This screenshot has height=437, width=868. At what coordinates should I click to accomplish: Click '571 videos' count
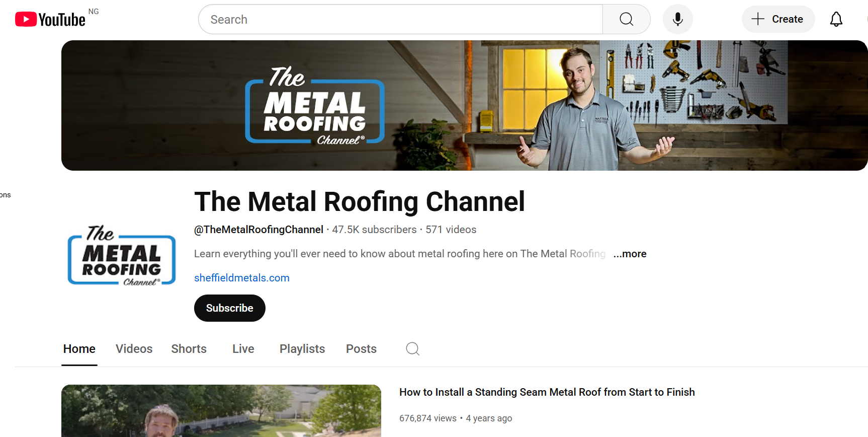tap(451, 230)
